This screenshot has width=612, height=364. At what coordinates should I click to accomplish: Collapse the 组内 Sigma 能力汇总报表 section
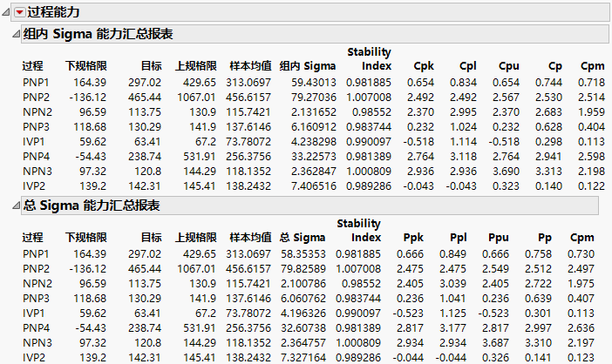16,34
